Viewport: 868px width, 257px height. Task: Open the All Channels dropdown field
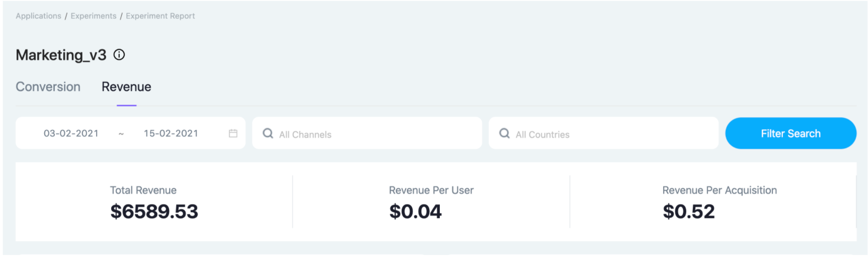click(367, 133)
